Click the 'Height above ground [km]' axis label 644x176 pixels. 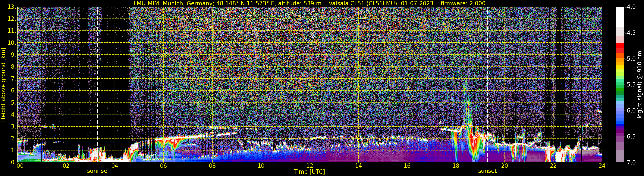click(3, 84)
